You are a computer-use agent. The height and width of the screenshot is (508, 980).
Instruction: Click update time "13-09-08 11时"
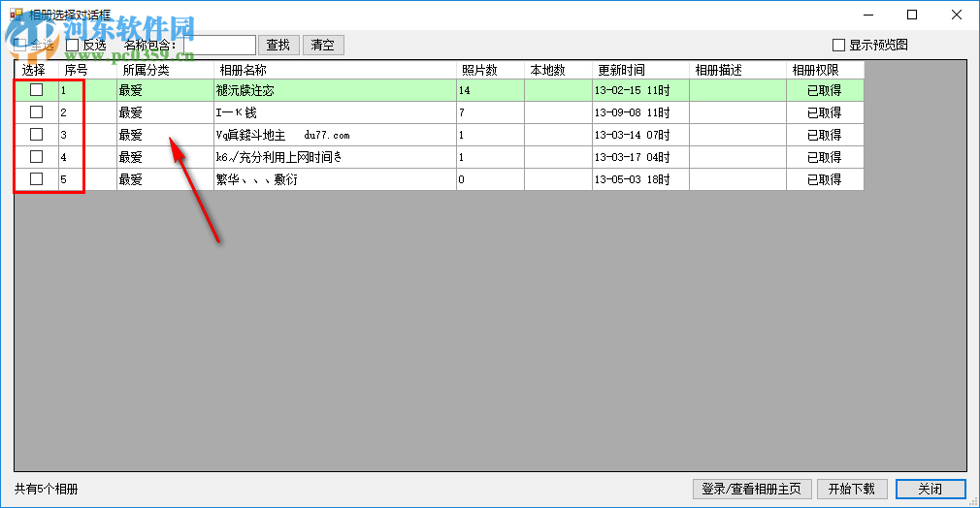[640, 112]
